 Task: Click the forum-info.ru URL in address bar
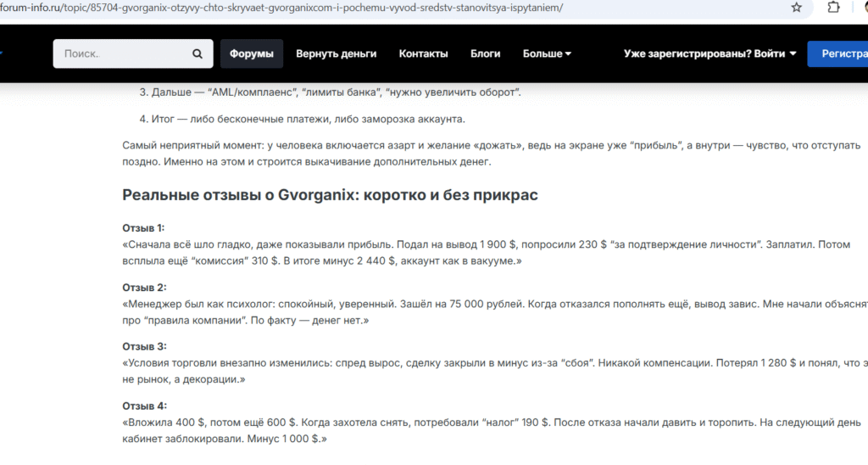280,8
